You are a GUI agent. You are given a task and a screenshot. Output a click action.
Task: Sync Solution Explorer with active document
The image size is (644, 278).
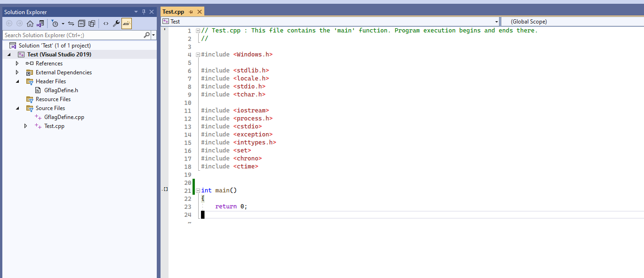point(71,24)
